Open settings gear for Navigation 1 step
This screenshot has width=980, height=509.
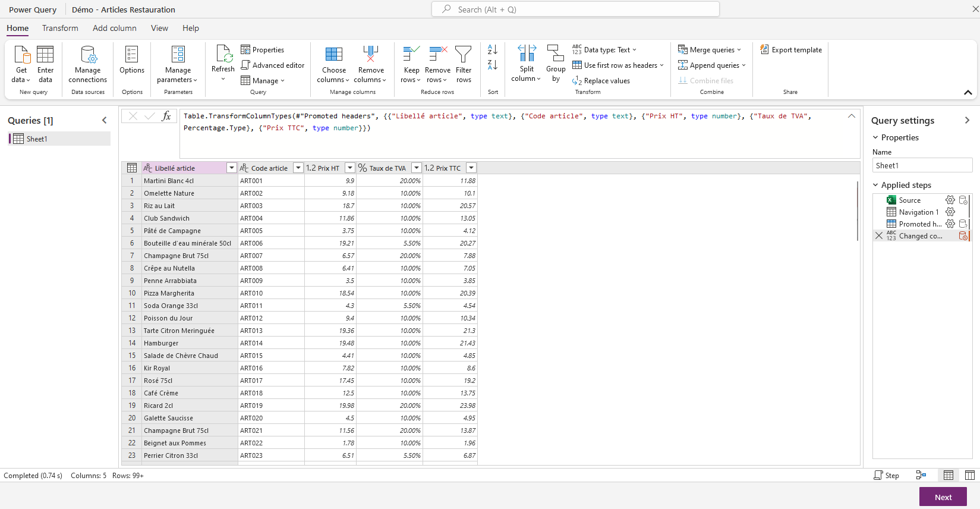pos(950,212)
